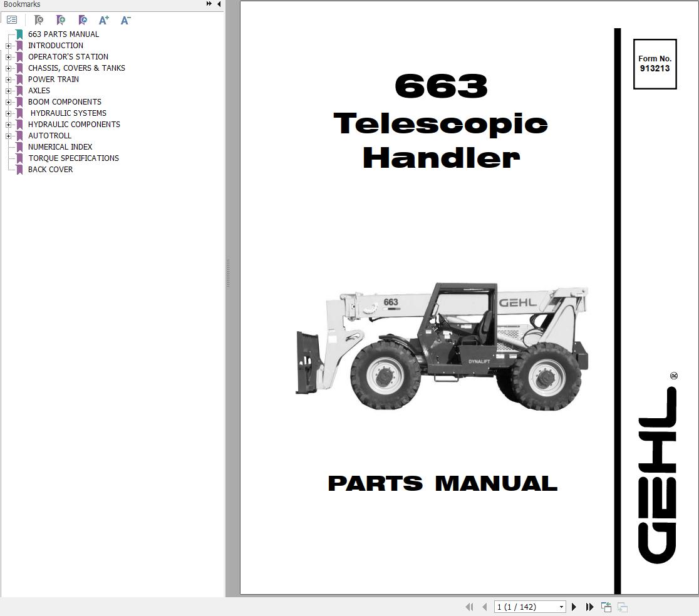Open the page number dropdown arrow
Image resolution: width=699 pixels, height=616 pixels.
561,607
